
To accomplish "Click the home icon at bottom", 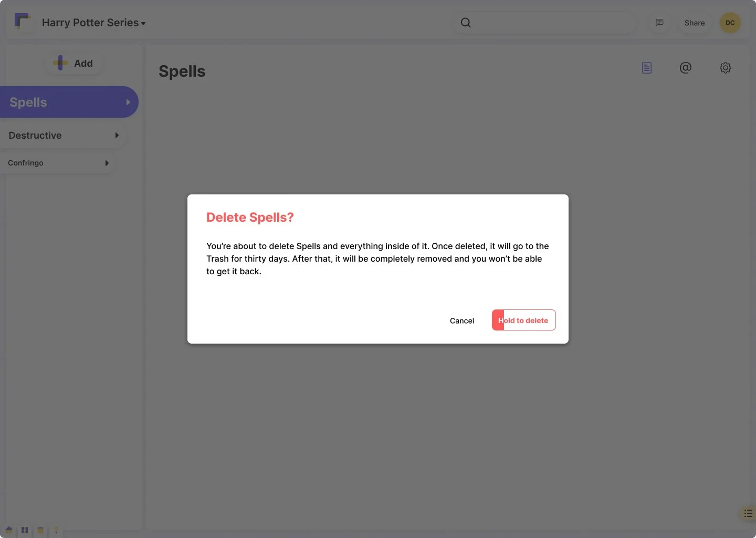I will (x=9, y=530).
